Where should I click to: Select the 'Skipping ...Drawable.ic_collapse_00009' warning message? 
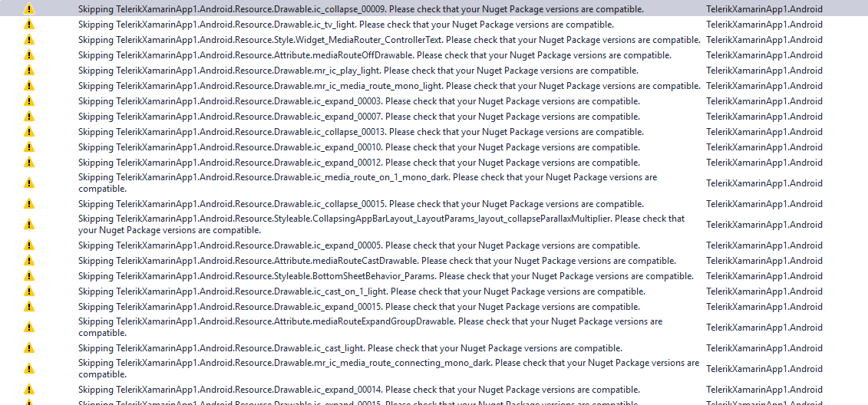click(361, 9)
